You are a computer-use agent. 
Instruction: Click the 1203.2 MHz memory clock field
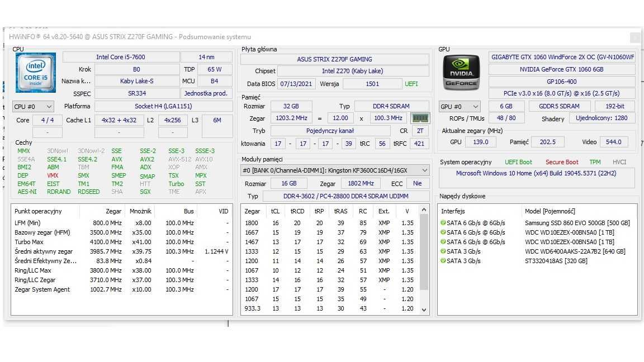click(292, 118)
